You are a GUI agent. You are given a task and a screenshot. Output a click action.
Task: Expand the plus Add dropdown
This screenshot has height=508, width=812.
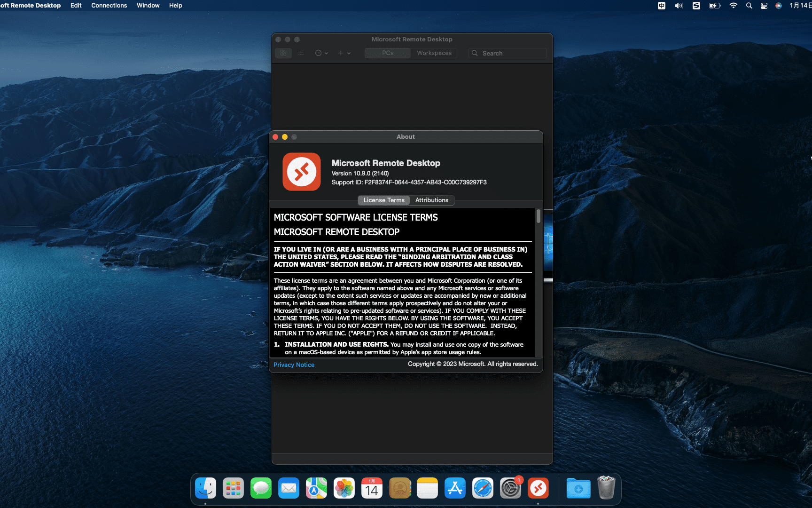(344, 53)
